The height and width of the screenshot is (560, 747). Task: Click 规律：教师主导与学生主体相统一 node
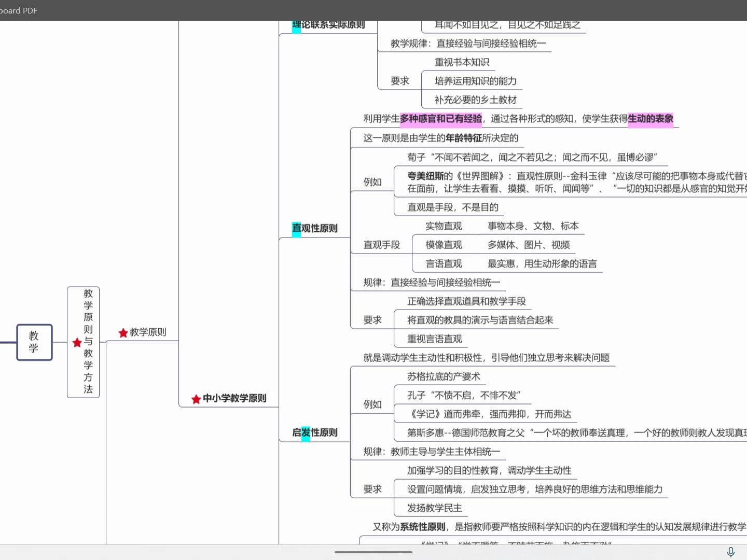[432, 452]
